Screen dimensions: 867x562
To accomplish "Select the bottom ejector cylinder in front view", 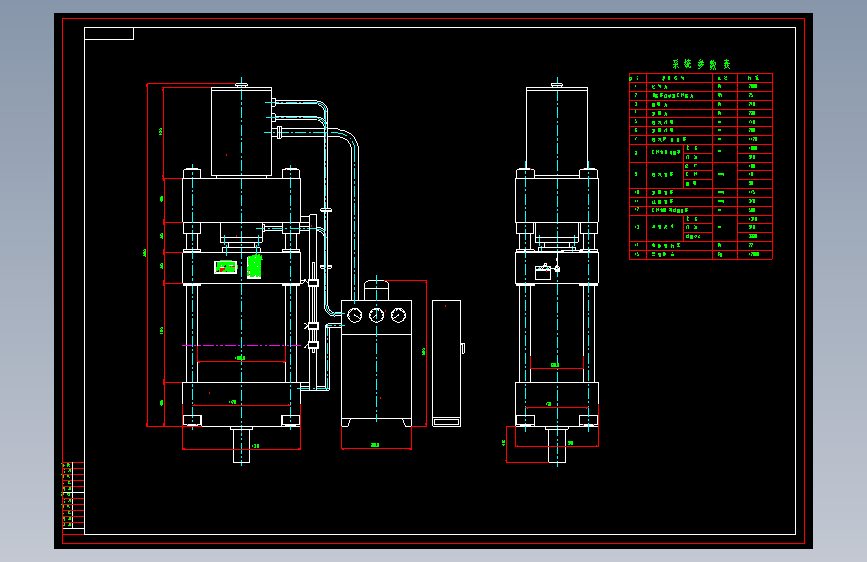I will [242, 444].
